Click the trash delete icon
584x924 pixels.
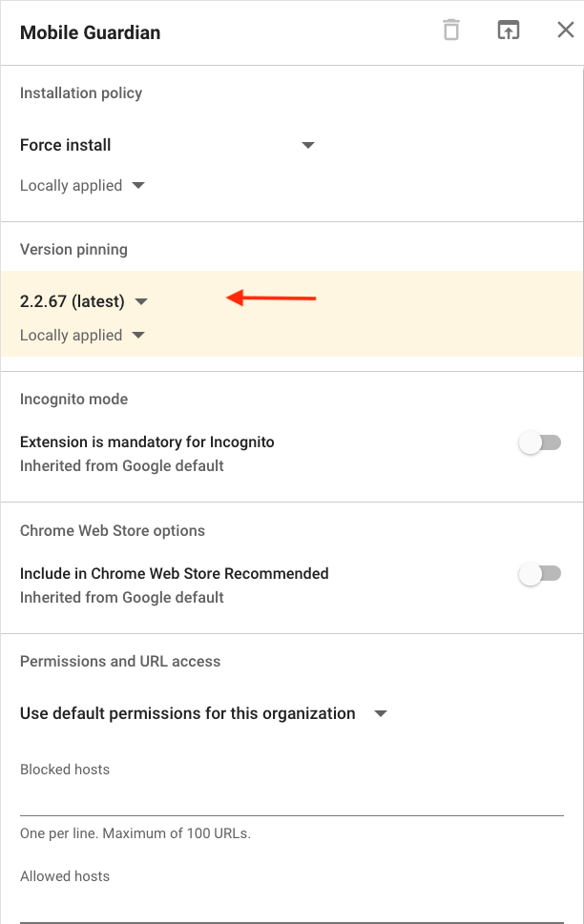coord(451,31)
